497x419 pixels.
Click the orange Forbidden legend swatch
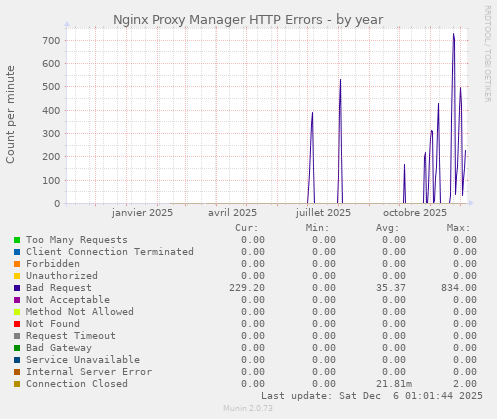[x=17, y=264]
